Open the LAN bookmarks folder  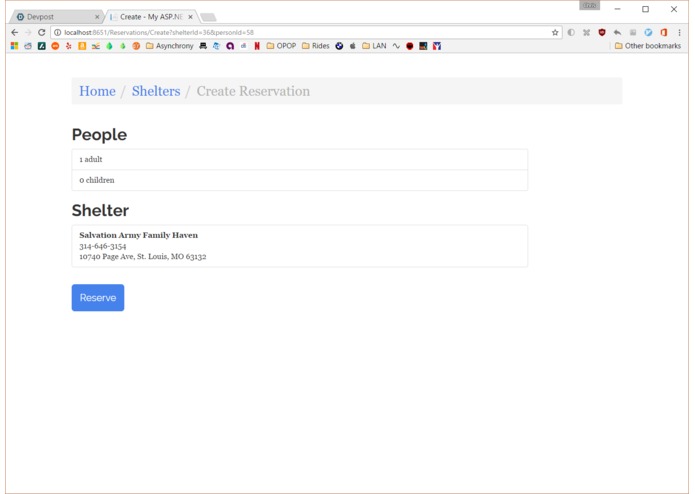[x=374, y=46]
